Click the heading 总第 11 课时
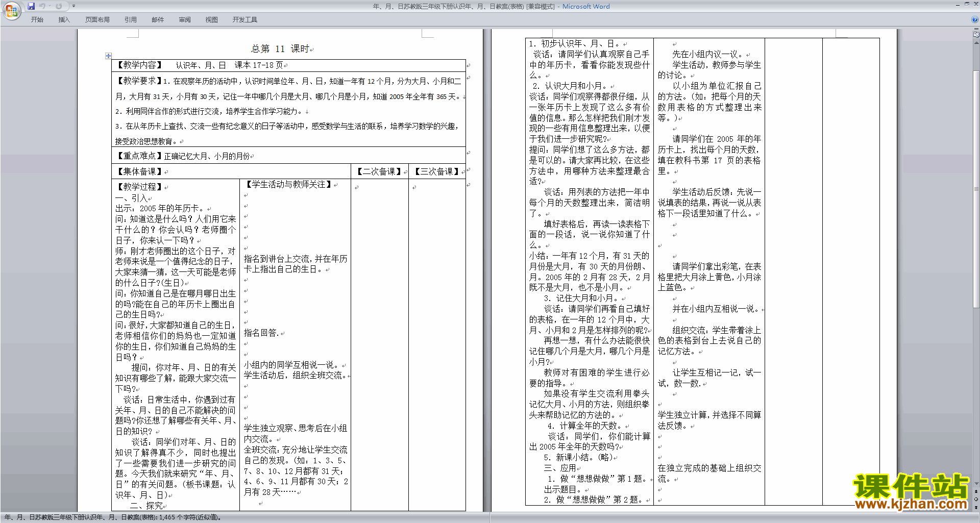The image size is (980, 523). [280, 49]
